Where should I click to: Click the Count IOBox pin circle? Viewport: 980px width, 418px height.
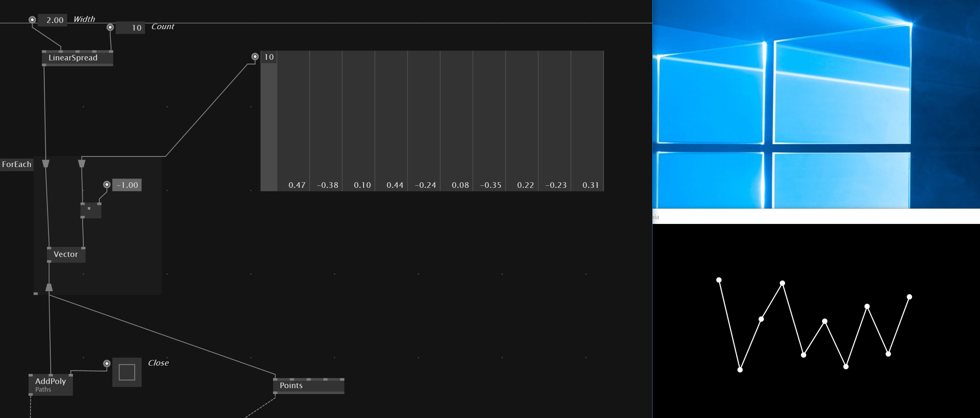tap(110, 27)
